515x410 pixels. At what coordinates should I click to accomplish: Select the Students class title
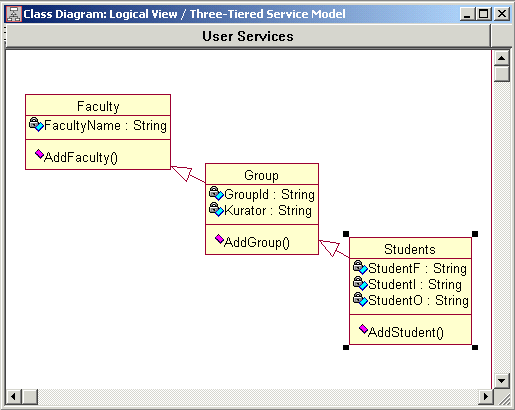pos(410,249)
